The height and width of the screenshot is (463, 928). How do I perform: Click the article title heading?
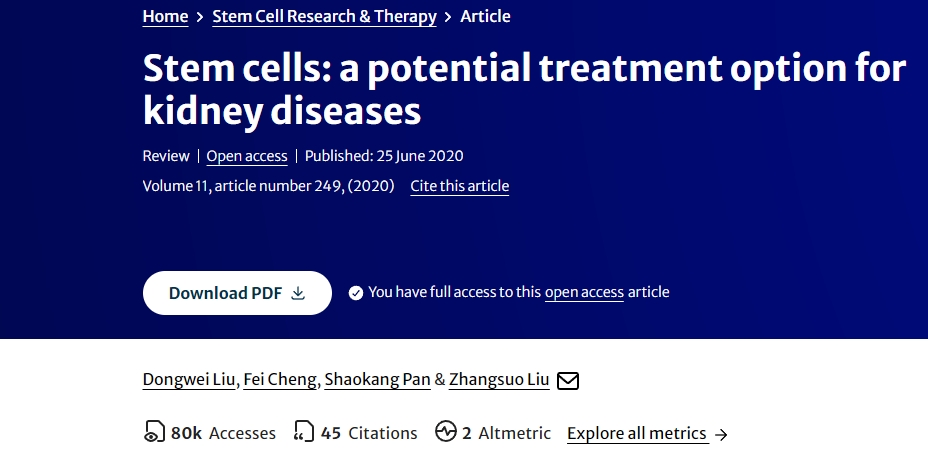click(x=524, y=89)
